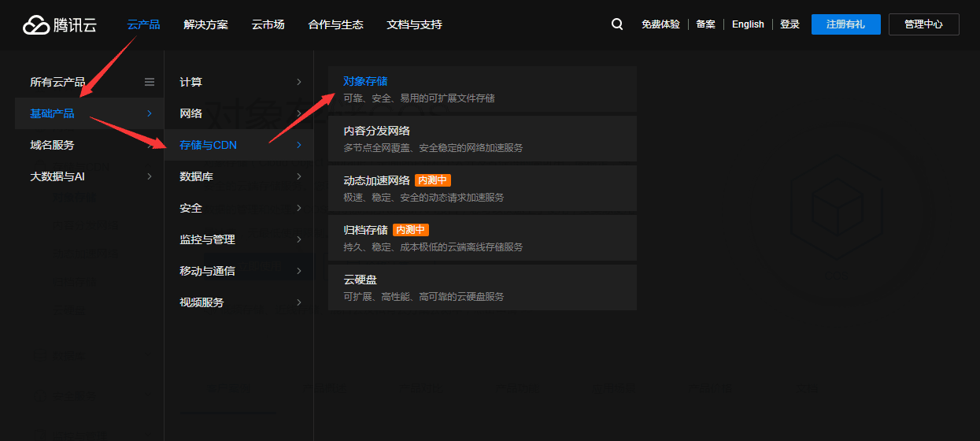Expand the 数据库 submenu chevron

click(299, 176)
